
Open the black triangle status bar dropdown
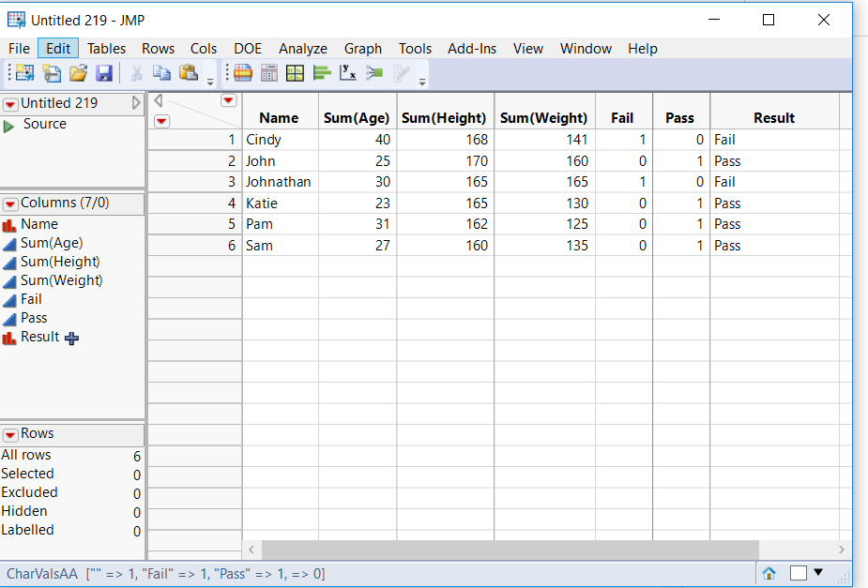pos(818,572)
